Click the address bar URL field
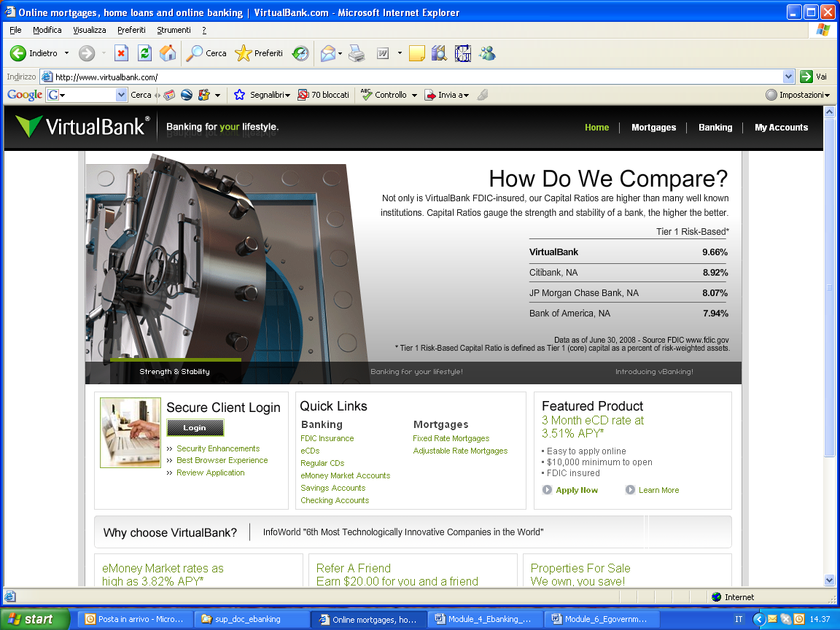Image resolution: width=840 pixels, height=630 pixels. [x=413, y=77]
